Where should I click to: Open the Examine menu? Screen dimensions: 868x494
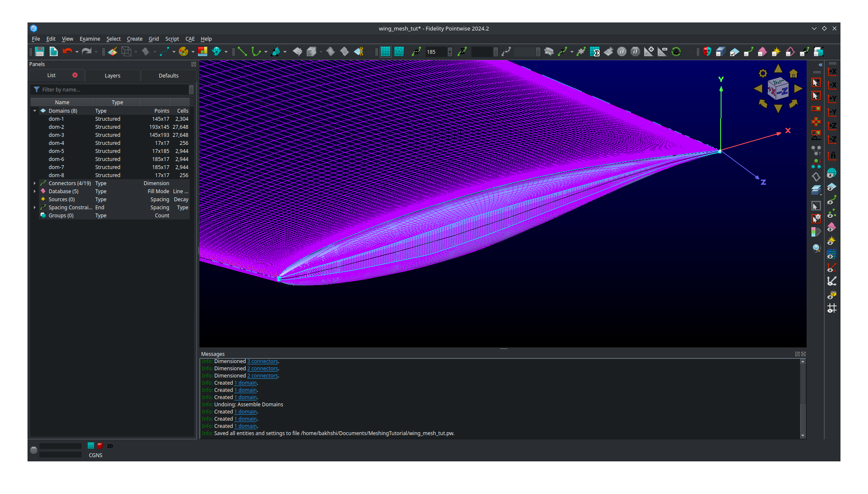90,39
